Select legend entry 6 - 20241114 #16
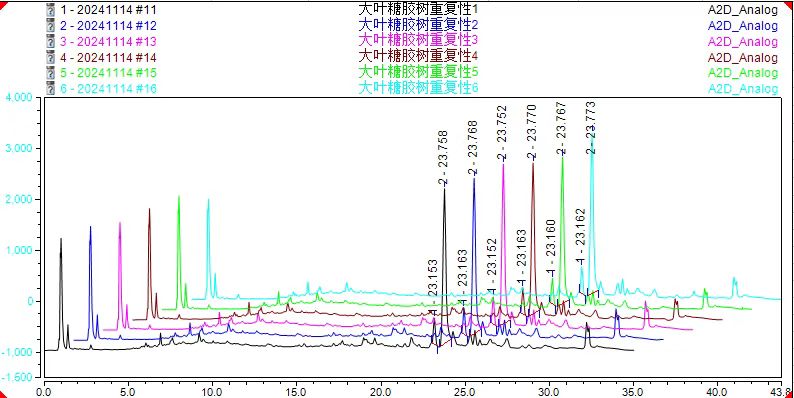The image size is (794, 398). click(108, 88)
